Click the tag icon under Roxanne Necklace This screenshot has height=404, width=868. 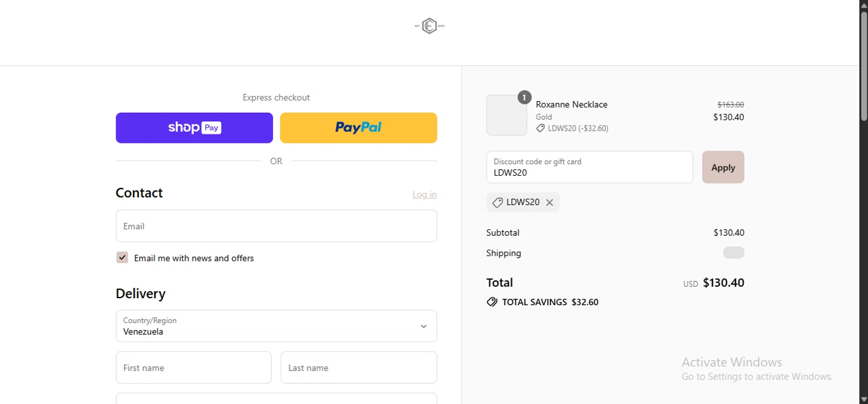point(540,128)
